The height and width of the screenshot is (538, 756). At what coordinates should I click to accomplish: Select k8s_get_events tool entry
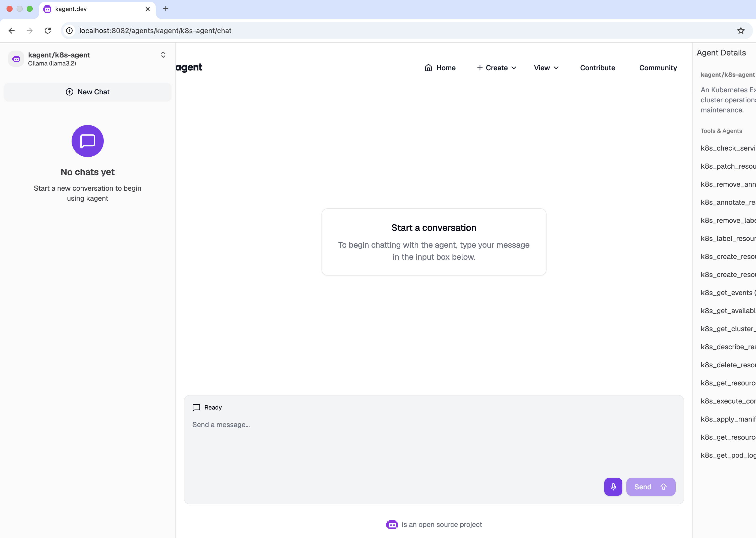pyautogui.click(x=728, y=293)
